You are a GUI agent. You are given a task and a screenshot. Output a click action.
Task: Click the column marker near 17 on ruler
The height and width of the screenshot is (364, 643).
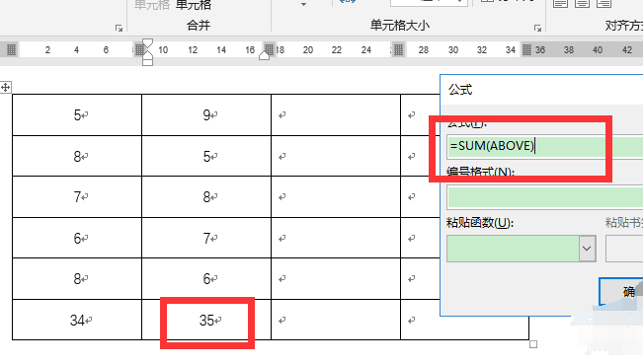tap(269, 49)
